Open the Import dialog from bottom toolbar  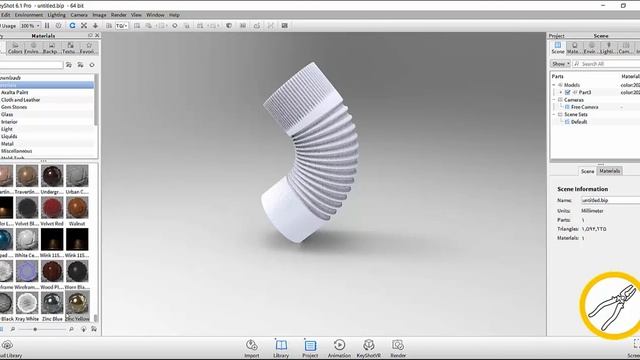[251, 349]
